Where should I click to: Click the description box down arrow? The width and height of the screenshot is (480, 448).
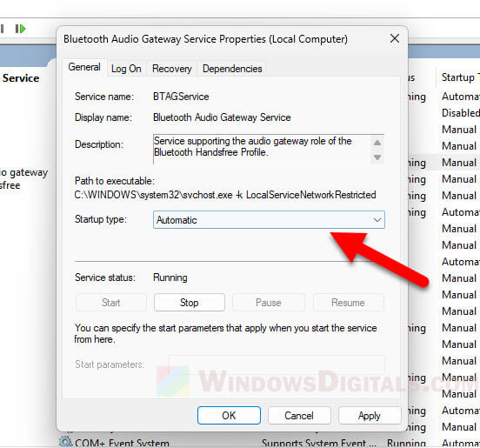coord(377,157)
